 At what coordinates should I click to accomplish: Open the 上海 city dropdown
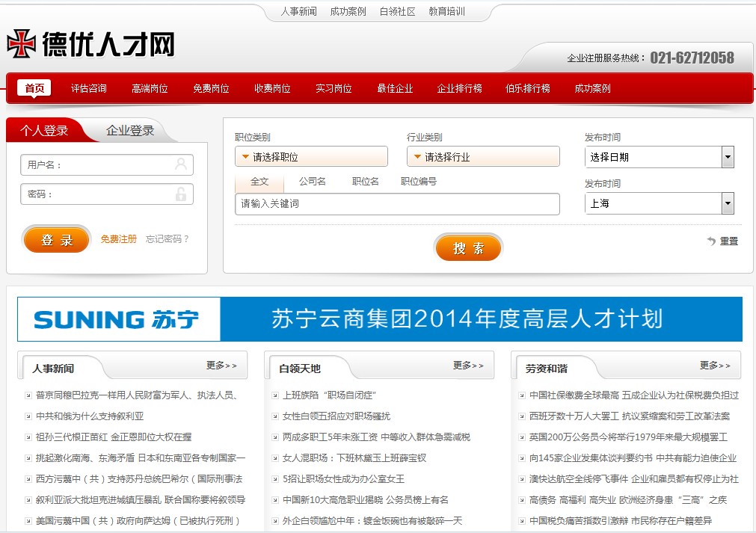tap(660, 203)
